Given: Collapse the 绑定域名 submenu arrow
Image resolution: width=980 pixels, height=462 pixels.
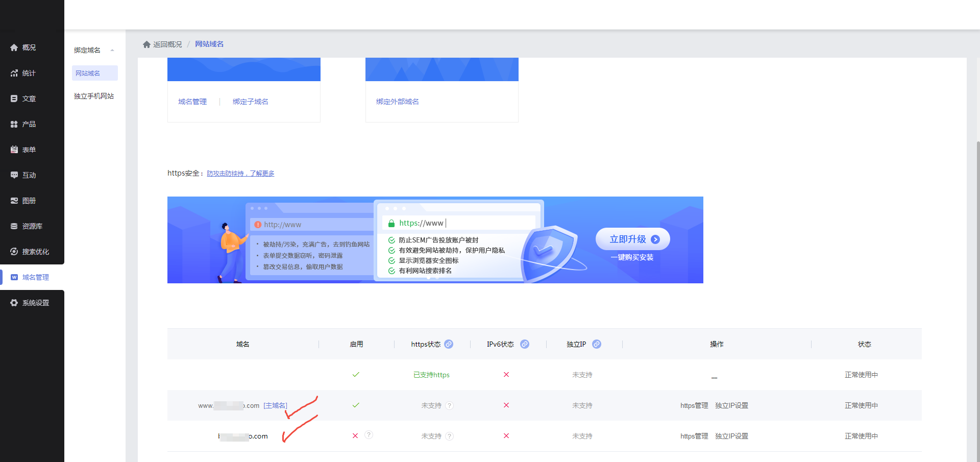Looking at the screenshot, I should 112,50.
